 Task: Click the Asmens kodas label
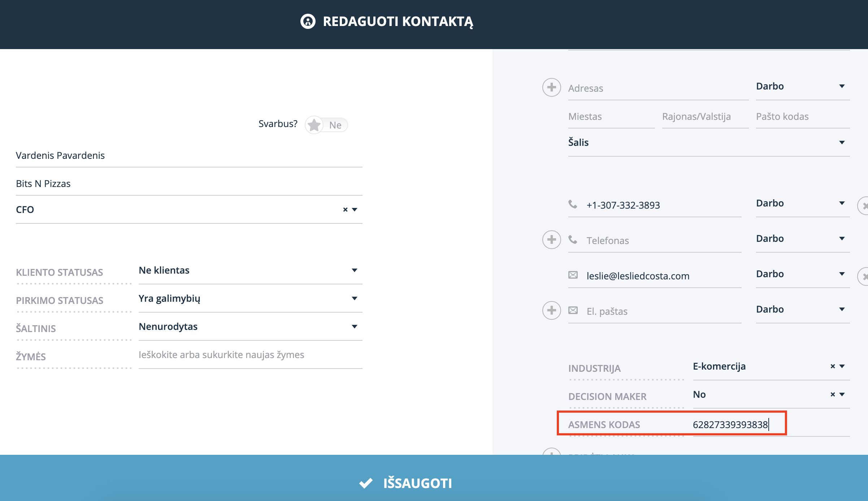point(604,425)
